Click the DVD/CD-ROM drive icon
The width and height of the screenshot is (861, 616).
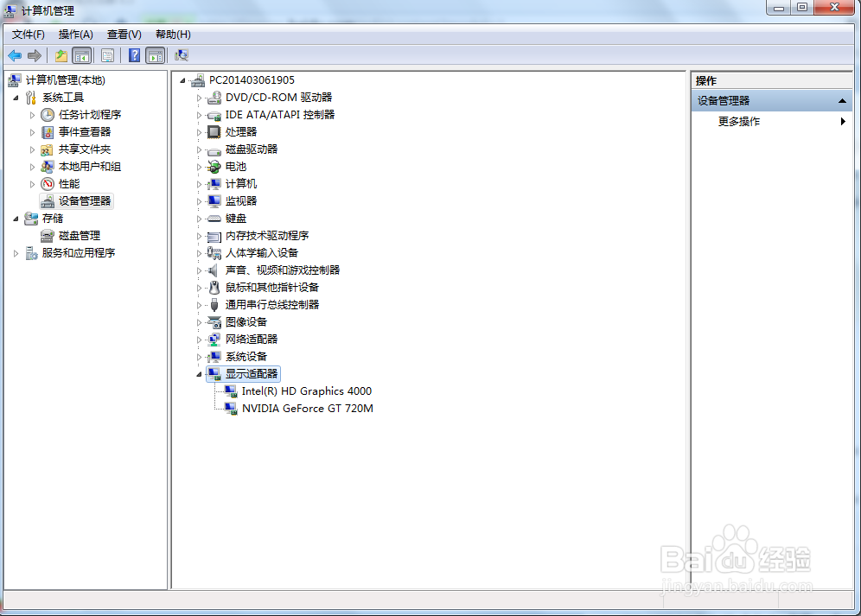pos(214,98)
